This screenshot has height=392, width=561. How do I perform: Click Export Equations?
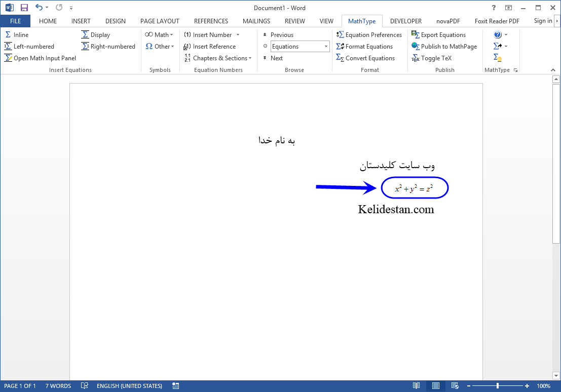coord(439,35)
